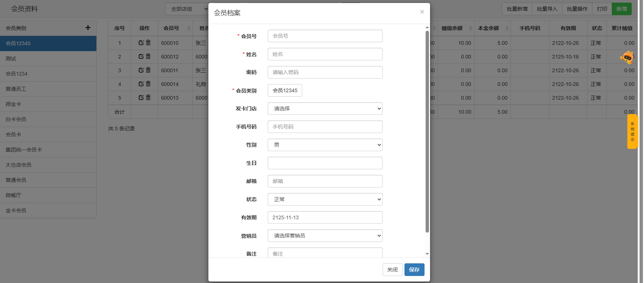644x283 pixels.
Task: Open the 营销员 salesperson dropdown
Action: 325,236
